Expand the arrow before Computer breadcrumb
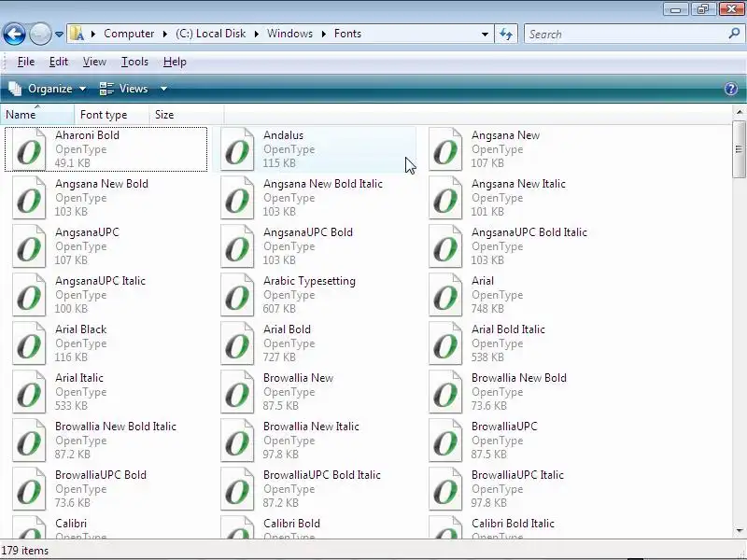This screenshot has height=560, width=747. (93, 34)
